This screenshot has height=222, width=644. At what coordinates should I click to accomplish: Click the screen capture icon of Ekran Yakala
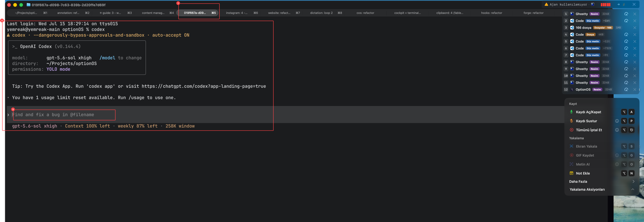(571, 146)
